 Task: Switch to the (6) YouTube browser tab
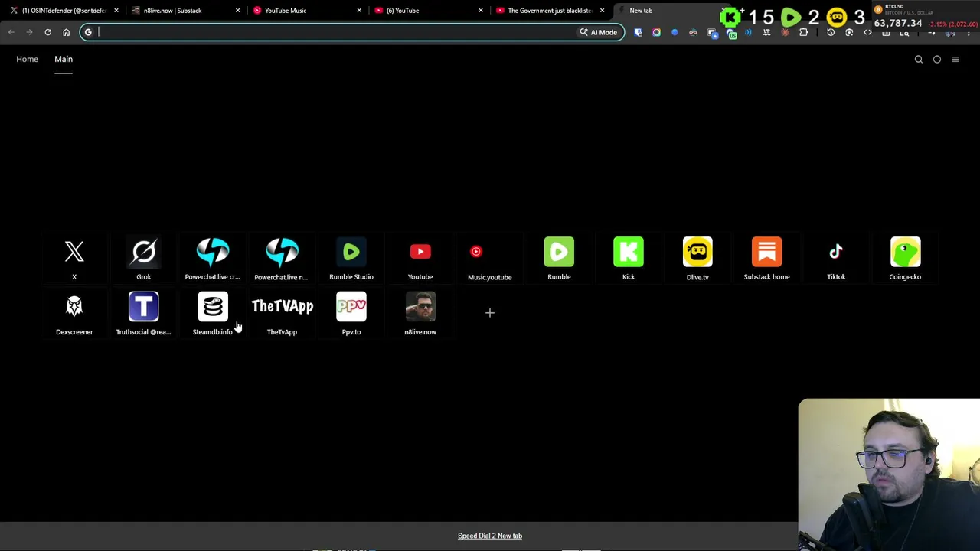[x=427, y=10]
